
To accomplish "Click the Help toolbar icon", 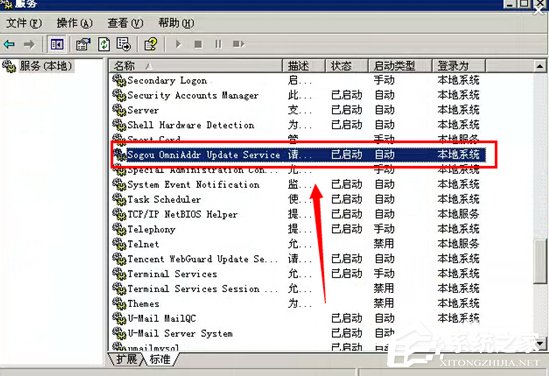I will (x=151, y=44).
